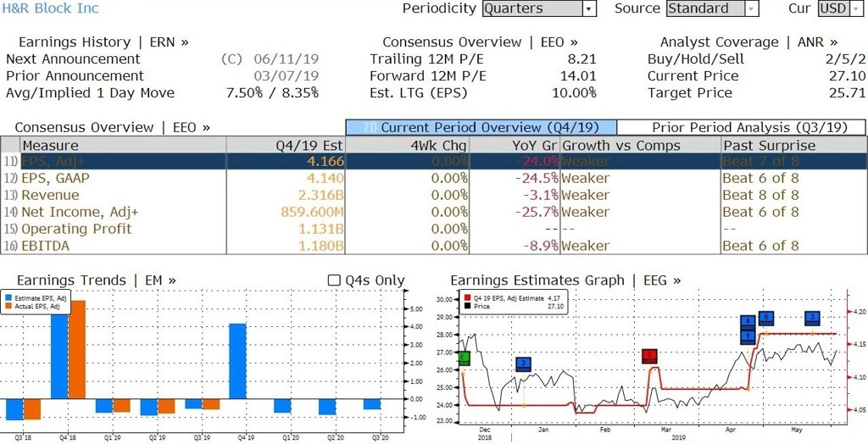Screen dimensions: 868x444
Task: Click the red E earnings marker in March
Action: (649, 357)
